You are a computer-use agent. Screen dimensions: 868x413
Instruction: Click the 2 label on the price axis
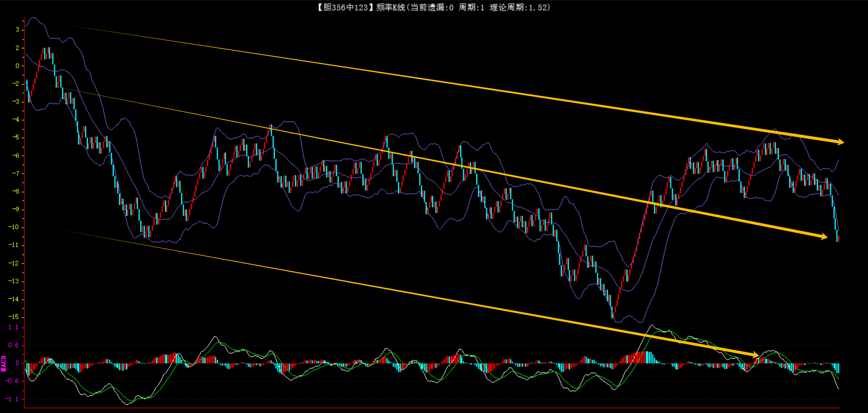pyautogui.click(x=17, y=48)
